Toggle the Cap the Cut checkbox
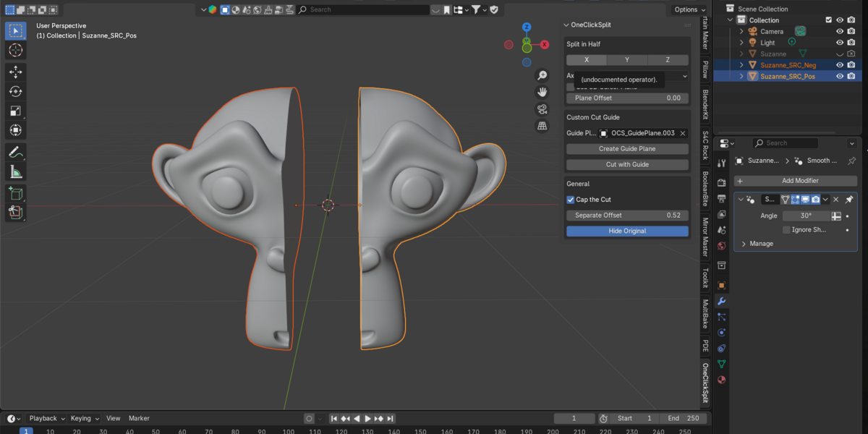Screen dimensions: 868x434 pos(570,200)
